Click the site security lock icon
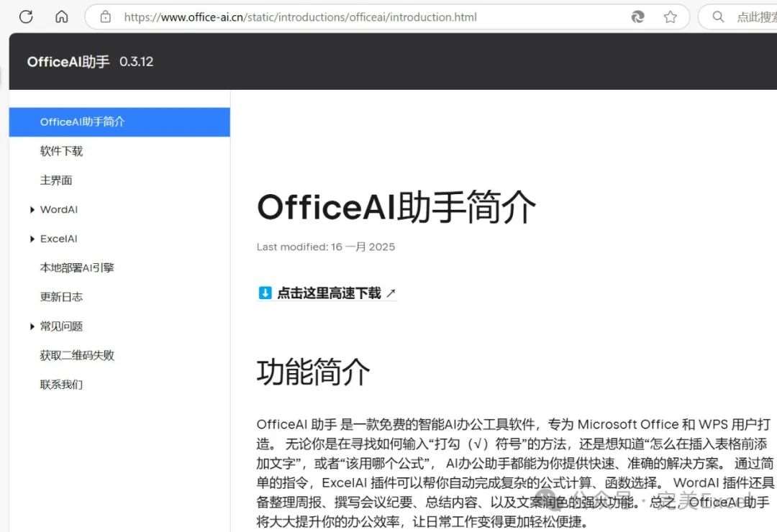The width and height of the screenshot is (777, 532). (106, 17)
